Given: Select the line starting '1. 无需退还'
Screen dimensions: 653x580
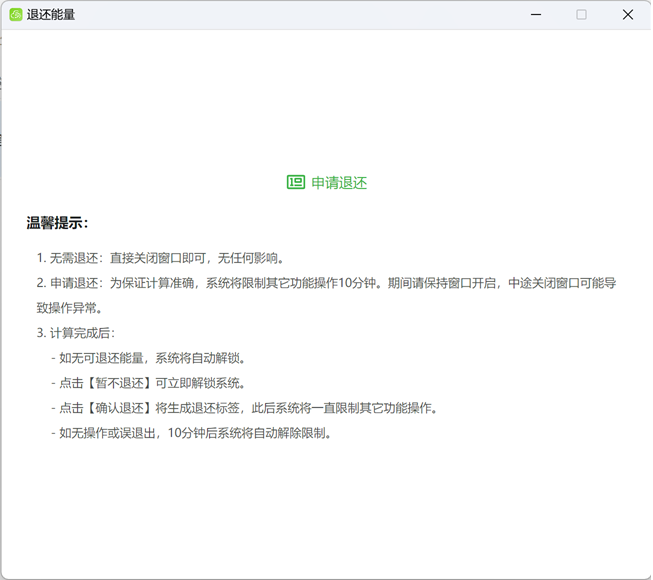Looking at the screenshot, I should [x=160, y=258].
